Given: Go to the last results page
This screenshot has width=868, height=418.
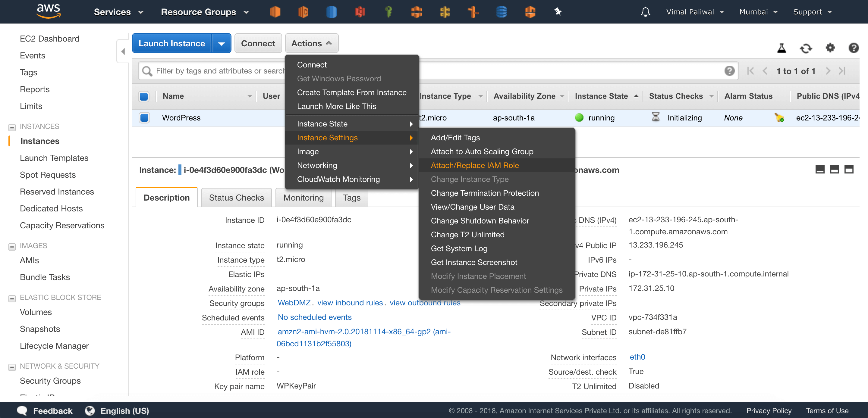Looking at the screenshot, I should click(842, 71).
